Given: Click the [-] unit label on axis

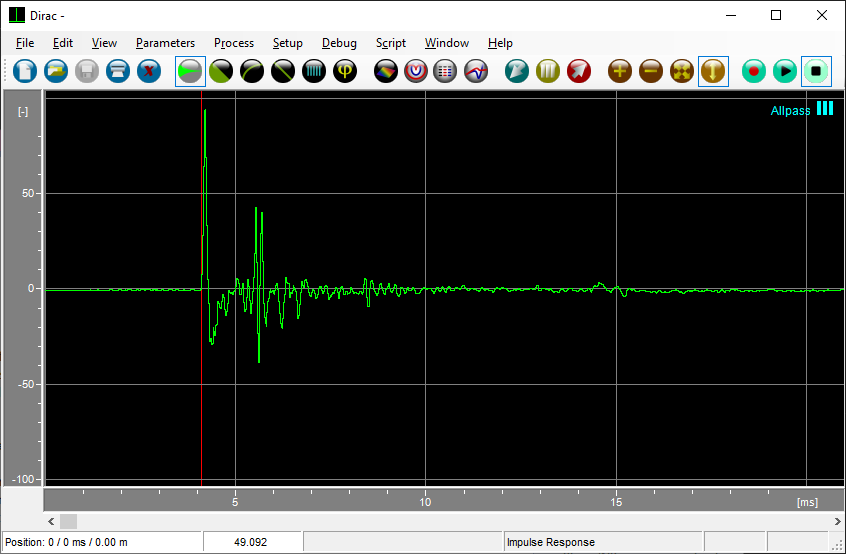Looking at the screenshot, I should tap(23, 112).
